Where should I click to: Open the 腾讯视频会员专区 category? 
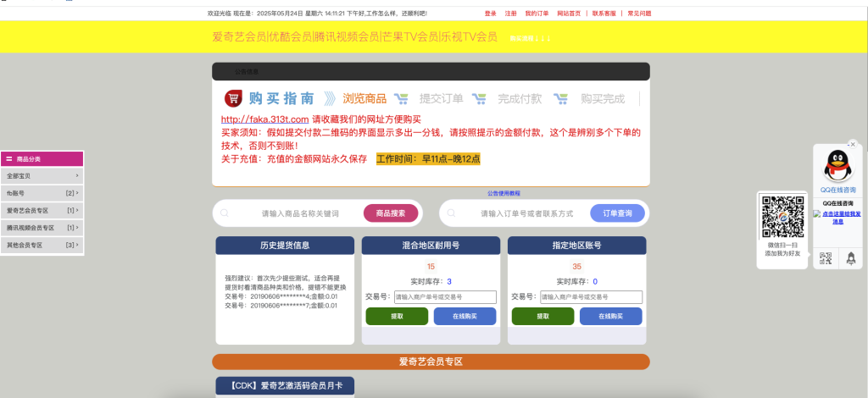[42, 228]
